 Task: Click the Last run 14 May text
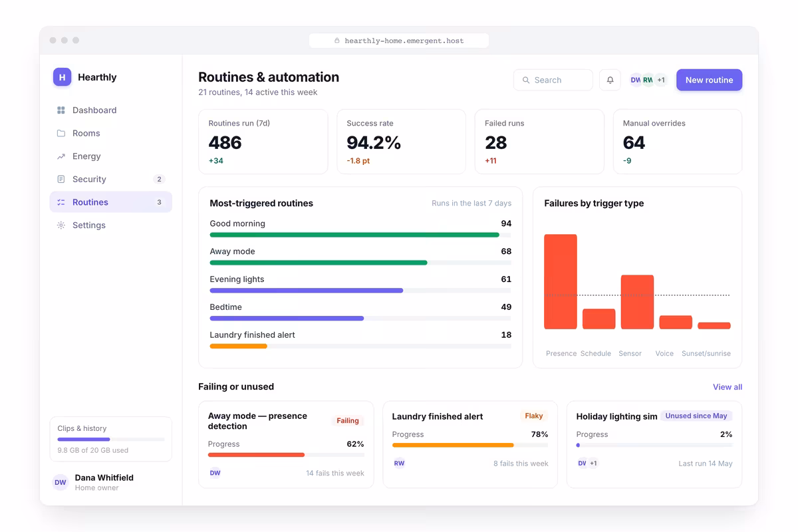[x=706, y=464]
